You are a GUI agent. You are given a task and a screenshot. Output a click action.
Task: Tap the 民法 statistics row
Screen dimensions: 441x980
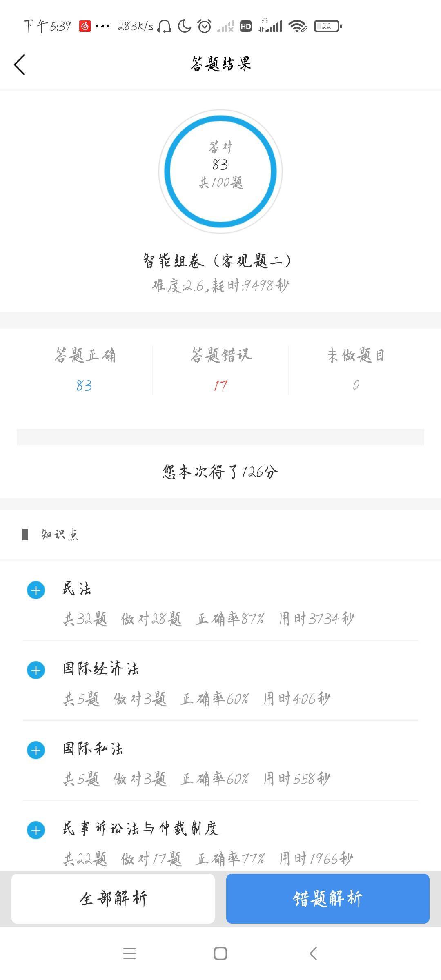pos(208,619)
